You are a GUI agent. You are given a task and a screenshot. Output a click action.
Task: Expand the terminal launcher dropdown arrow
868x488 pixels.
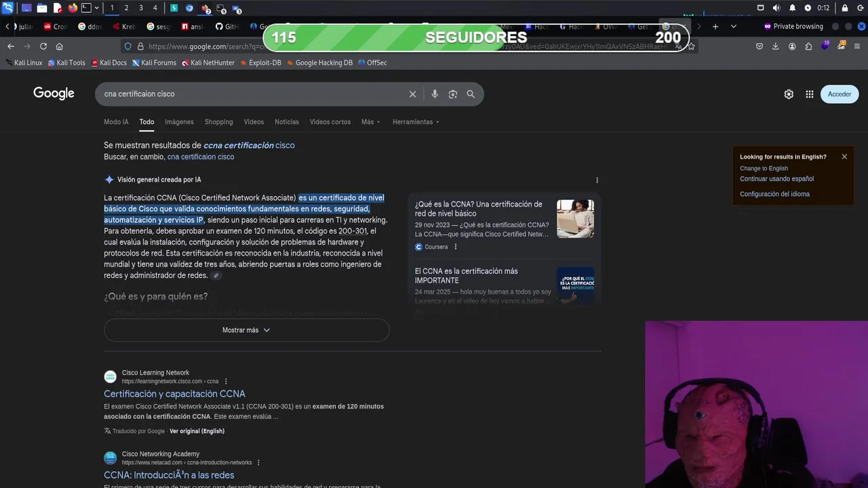97,8
